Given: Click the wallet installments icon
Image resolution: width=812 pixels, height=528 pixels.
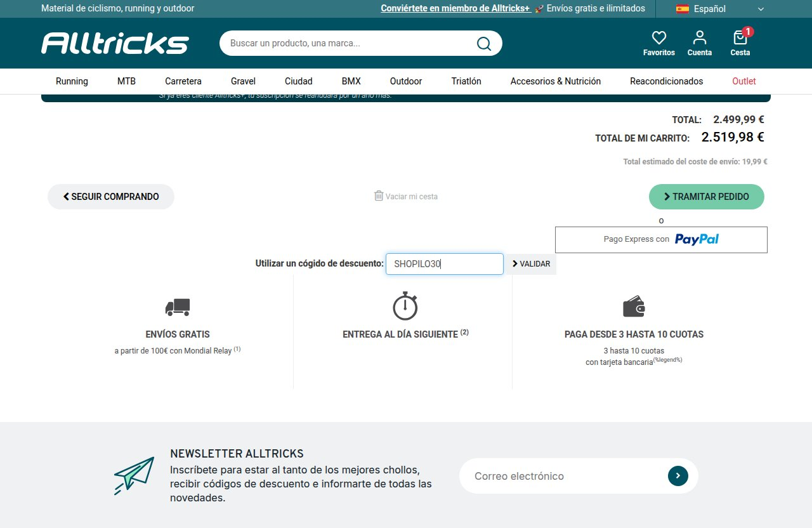Looking at the screenshot, I should tap(634, 307).
